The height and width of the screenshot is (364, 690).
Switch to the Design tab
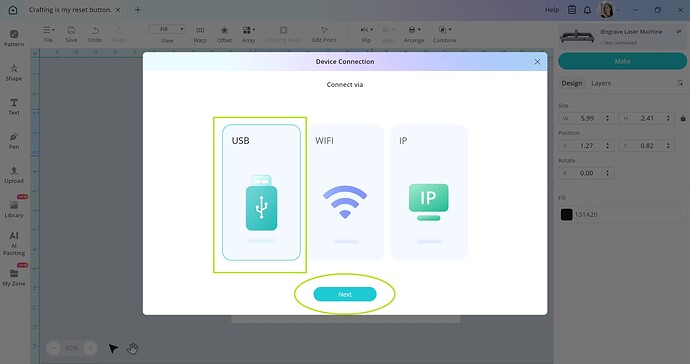[572, 83]
